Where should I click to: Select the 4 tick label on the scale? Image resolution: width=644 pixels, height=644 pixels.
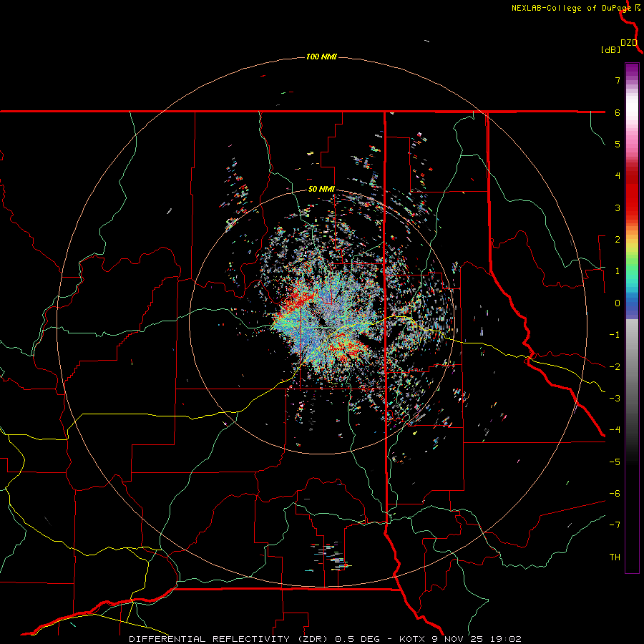(x=618, y=176)
